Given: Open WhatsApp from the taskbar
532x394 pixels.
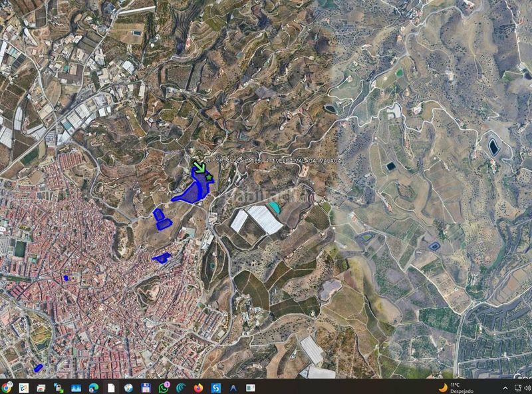Looking at the screenshot, I should click(164, 387).
